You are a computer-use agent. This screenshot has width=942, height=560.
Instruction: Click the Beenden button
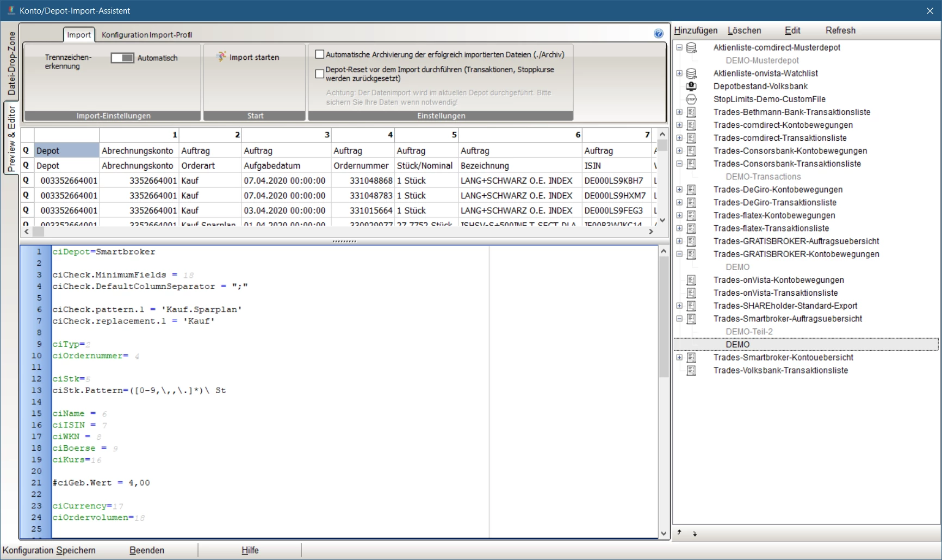click(x=147, y=550)
